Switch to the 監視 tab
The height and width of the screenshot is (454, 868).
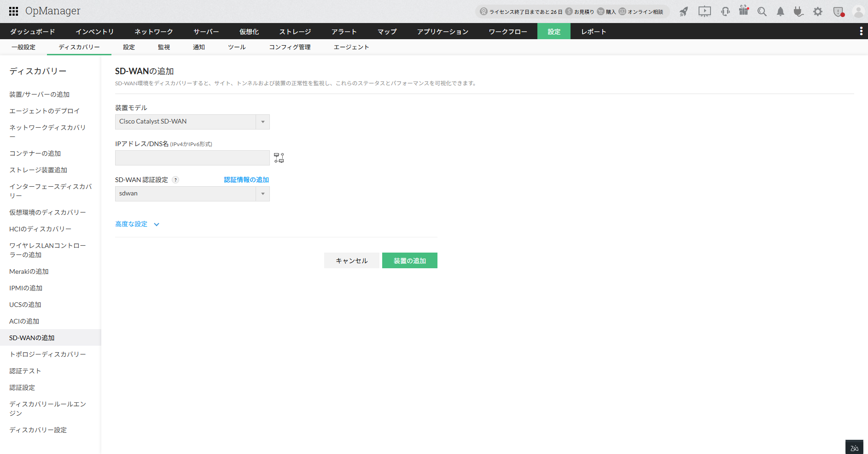pyautogui.click(x=164, y=47)
